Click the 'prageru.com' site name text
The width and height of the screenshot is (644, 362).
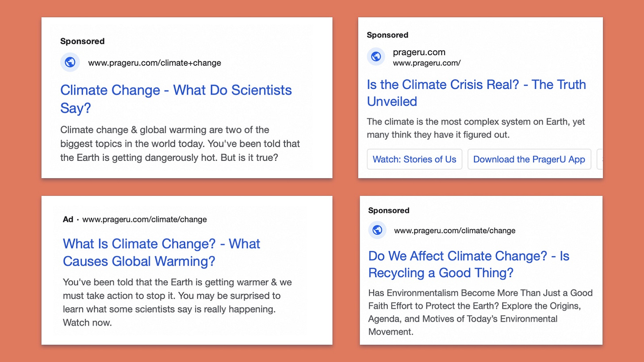(x=419, y=52)
